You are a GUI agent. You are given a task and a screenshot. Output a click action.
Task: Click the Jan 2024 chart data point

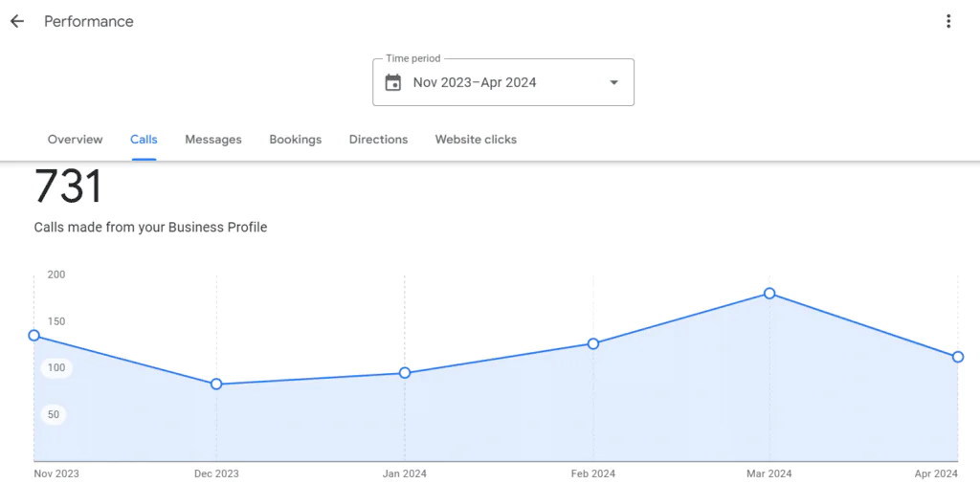(405, 373)
